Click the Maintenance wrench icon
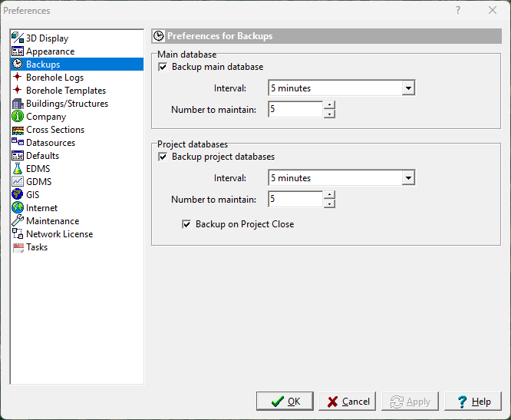The height and width of the screenshot is (420, 511). (x=18, y=221)
